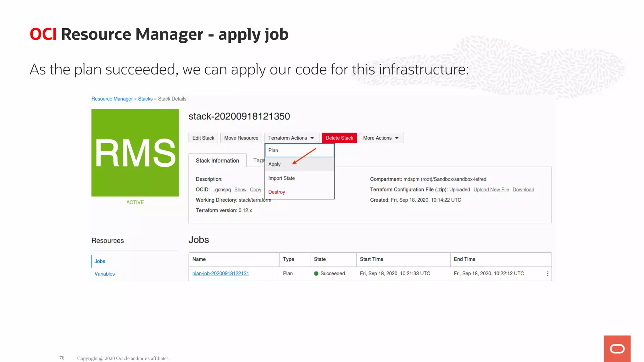Image resolution: width=644 pixels, height=362 pixels.
Task: Click the Upload New File link
Action: pyautogui.click(x=491, y=190)
